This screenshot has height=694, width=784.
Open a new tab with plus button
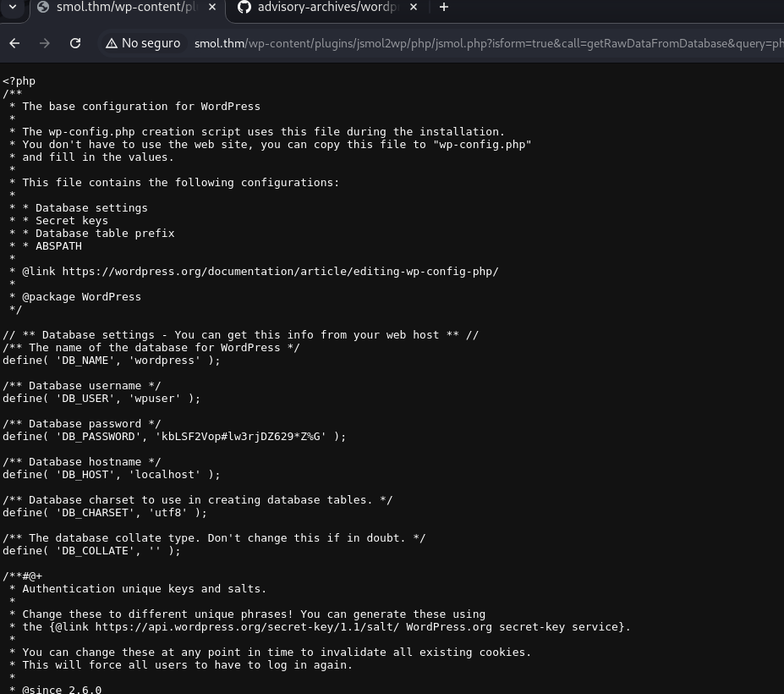(443, 8)
